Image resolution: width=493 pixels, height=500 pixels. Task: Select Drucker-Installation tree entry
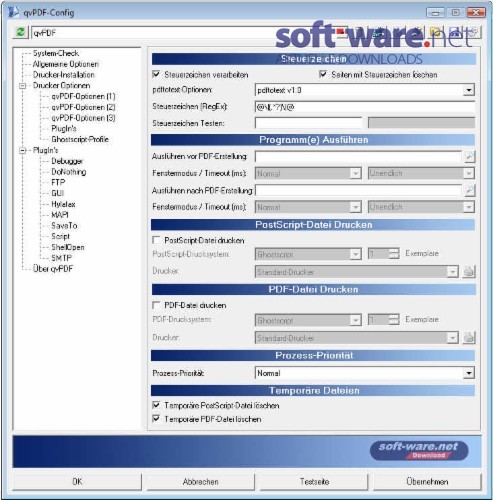[63, 75]
